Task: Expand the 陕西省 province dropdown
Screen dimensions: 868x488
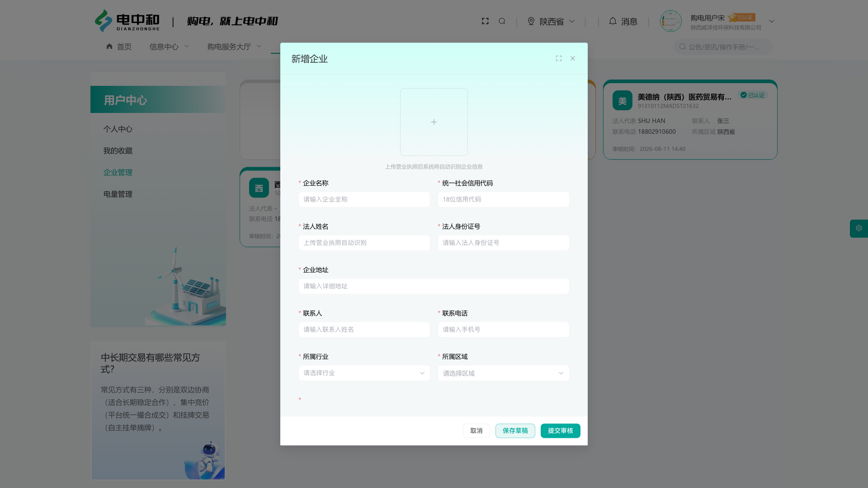Action: tap(572, 21)
